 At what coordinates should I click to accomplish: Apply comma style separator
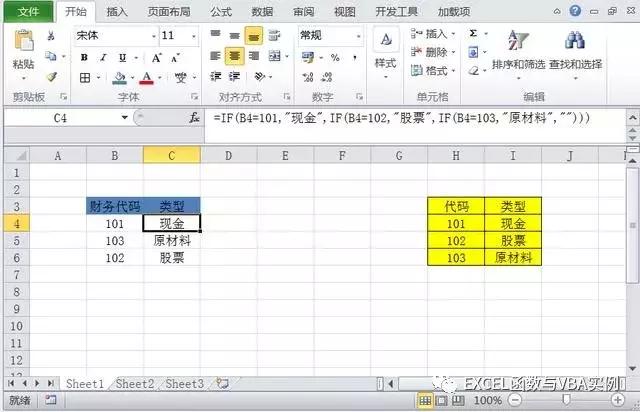tap(355, 58)
